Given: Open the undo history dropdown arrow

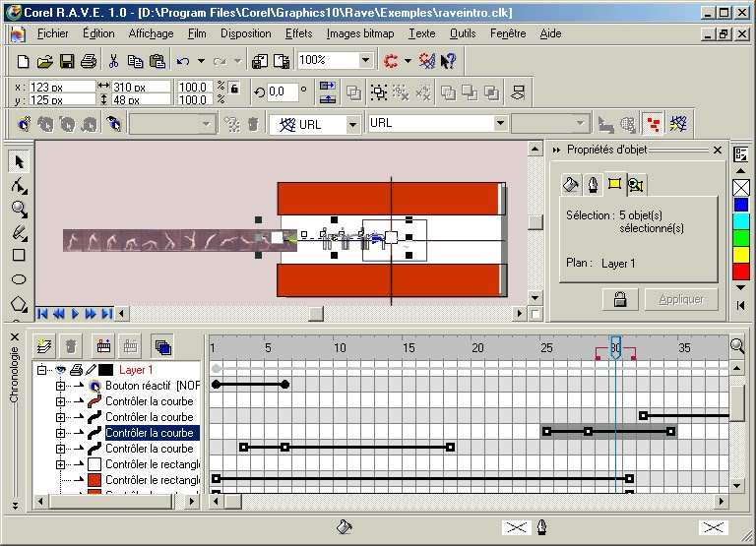Looking at the screenshot, I should [201, 61].
